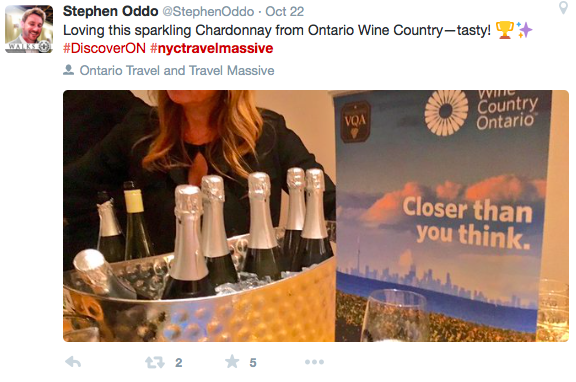Click the purple sparkles emoji

[524, 30]
